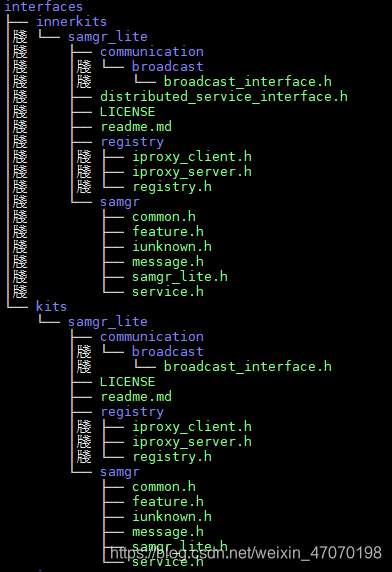Screen dimensions: 392x572
Task: Click communication folder under innerkits
Action: pos(152,52)
